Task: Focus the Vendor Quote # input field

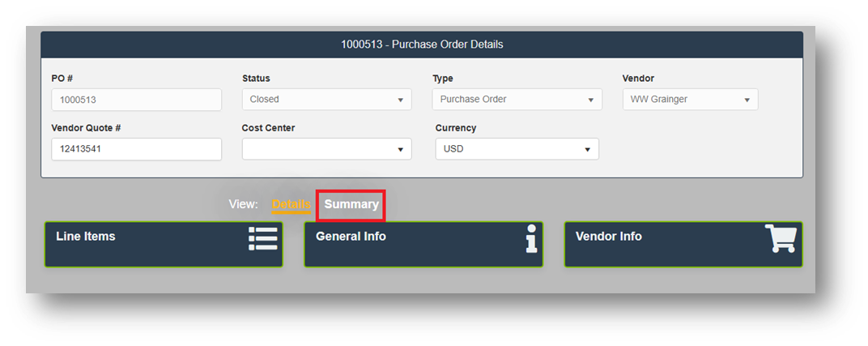Action: tap(136, 149)
